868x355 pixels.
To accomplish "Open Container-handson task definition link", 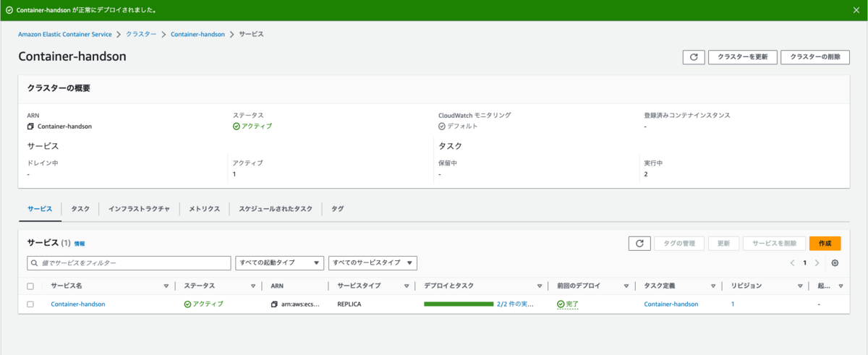I will click(671, 304).
